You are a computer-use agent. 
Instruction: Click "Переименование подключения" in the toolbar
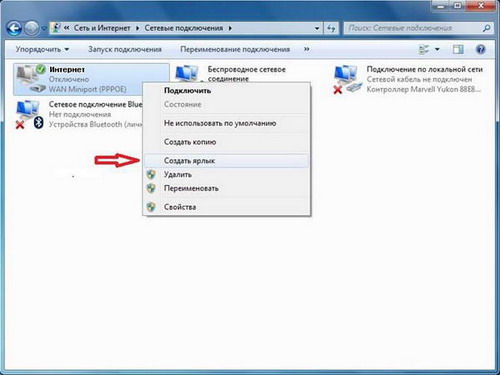235,49
